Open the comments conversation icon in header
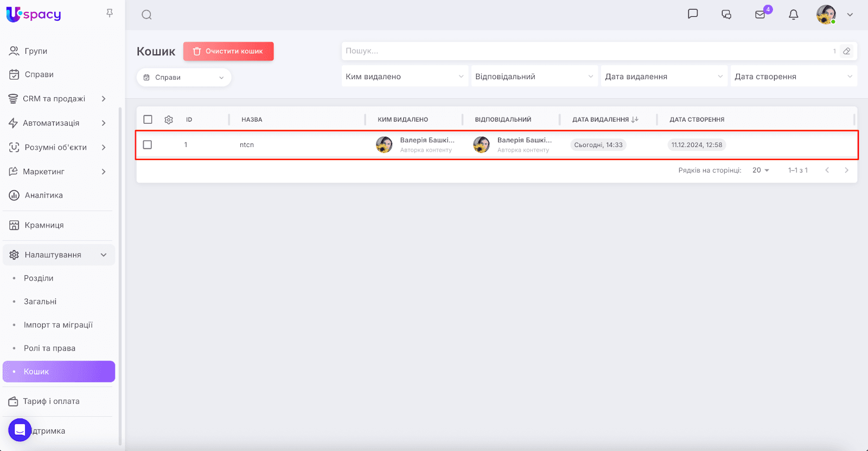This screenshot has width=868, height=451. point(726,15)
